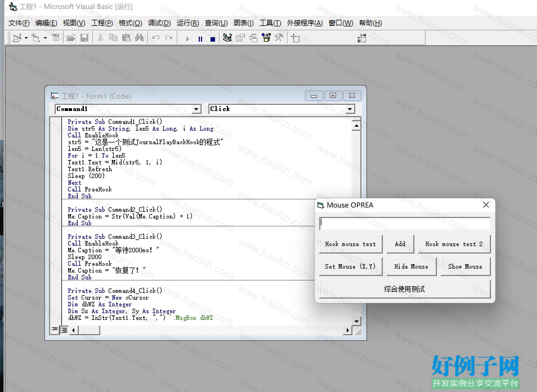Close the Form1 (Code) window
The image size is (537, 392).
pos(352,96)
